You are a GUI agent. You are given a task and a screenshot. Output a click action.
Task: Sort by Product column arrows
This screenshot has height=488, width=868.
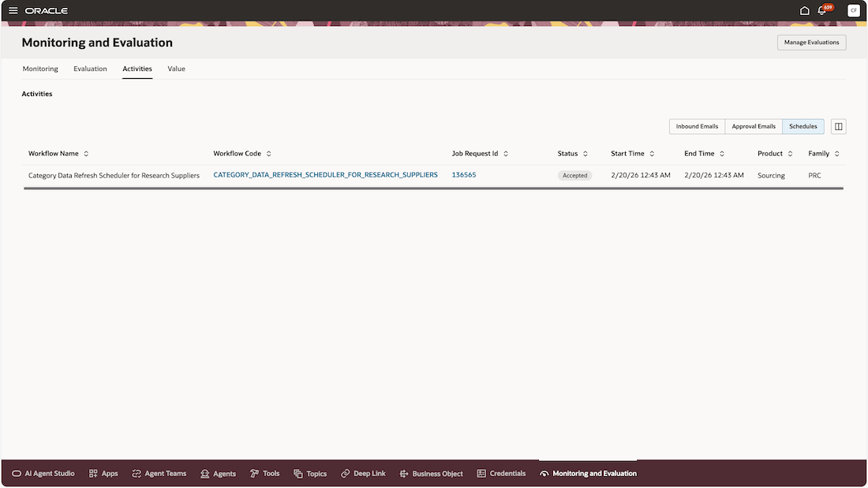[790, 154]
